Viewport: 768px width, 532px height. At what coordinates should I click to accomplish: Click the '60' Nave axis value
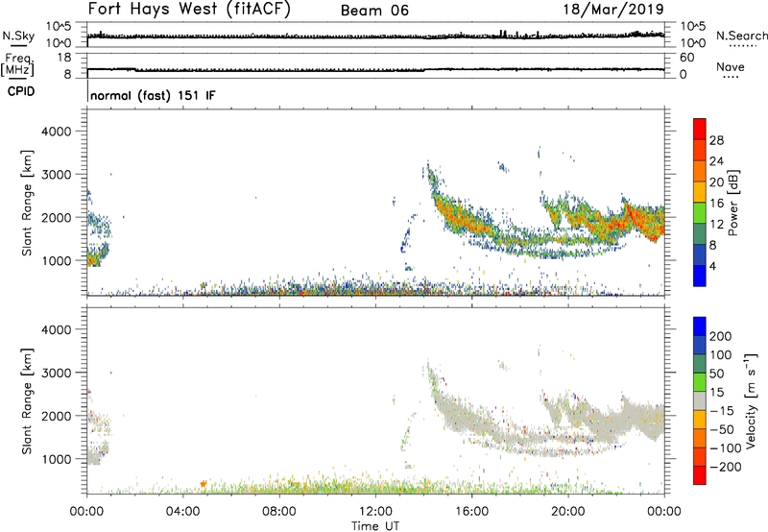pyautogui.click(x=687, y=58)
